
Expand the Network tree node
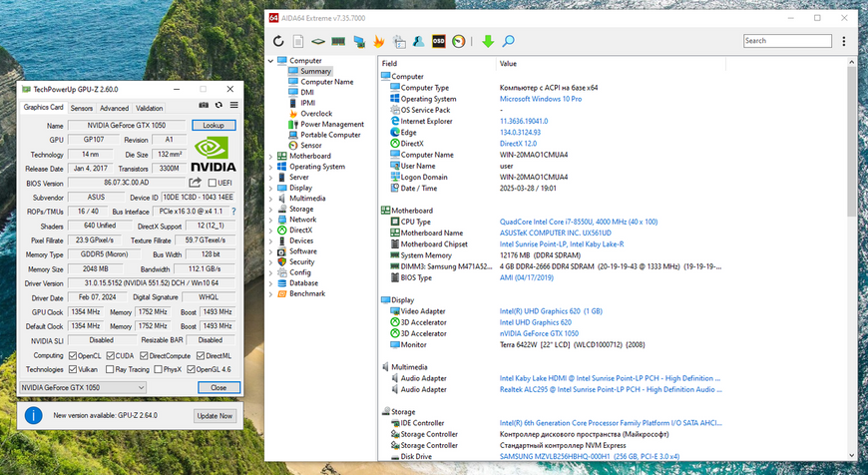pos(270,220)
